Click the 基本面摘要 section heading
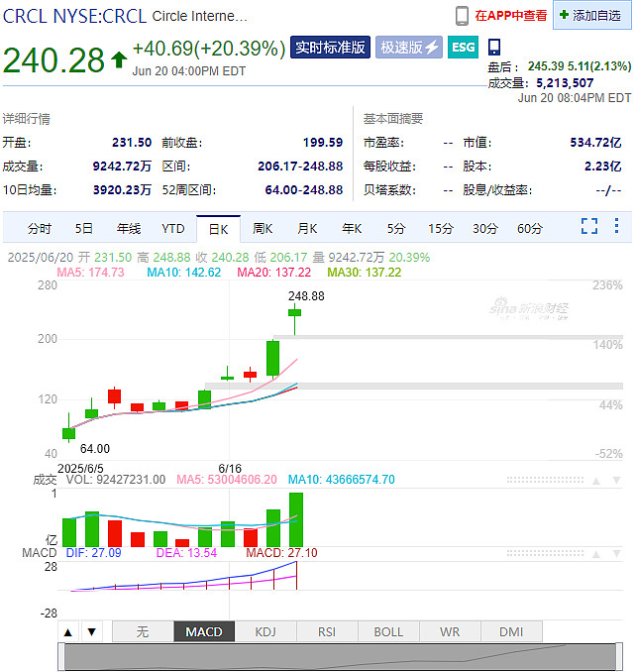 393,119
